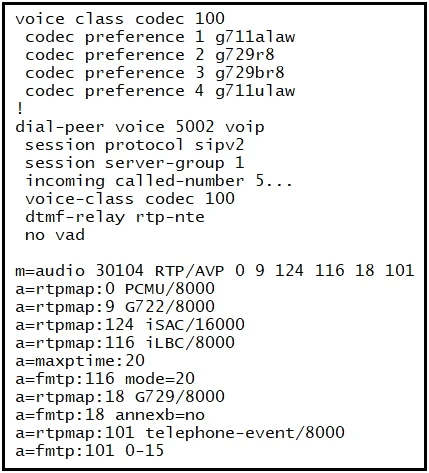Select incoming called-number 5... text
429x473 pixels.
coord(159,181)
